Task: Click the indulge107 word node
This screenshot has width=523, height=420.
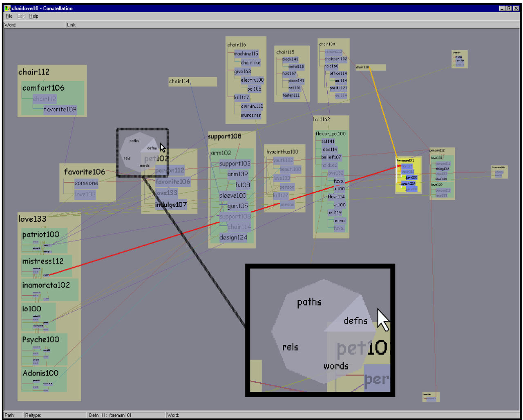Action: (x=171, y=205)
